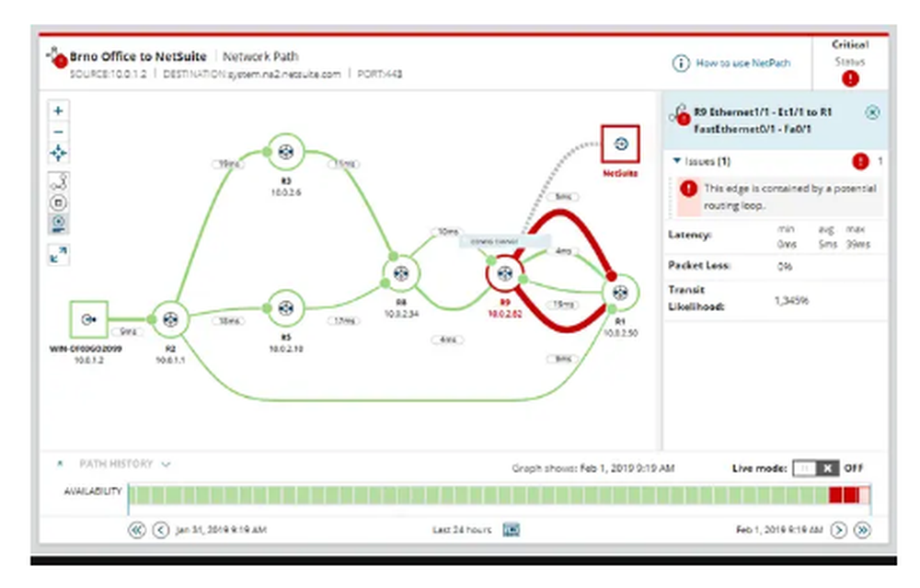
Task: Zoom out of the network path map
Action: pyautogui.click(x=58, y=132)
